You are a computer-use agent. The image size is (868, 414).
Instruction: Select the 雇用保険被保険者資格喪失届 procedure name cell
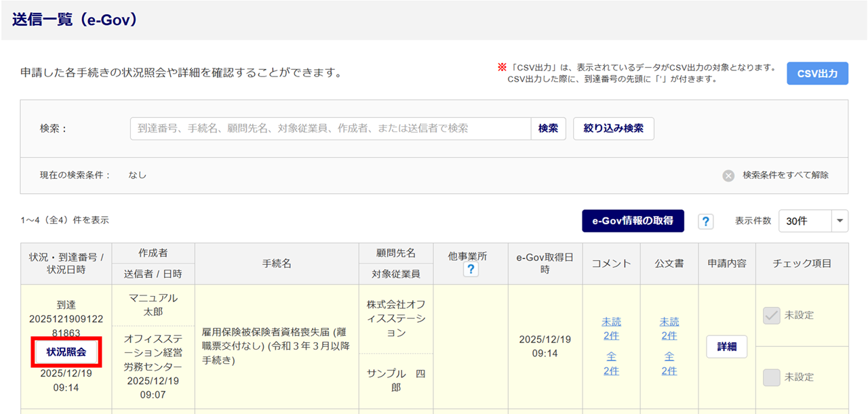(x=277, y=346)
